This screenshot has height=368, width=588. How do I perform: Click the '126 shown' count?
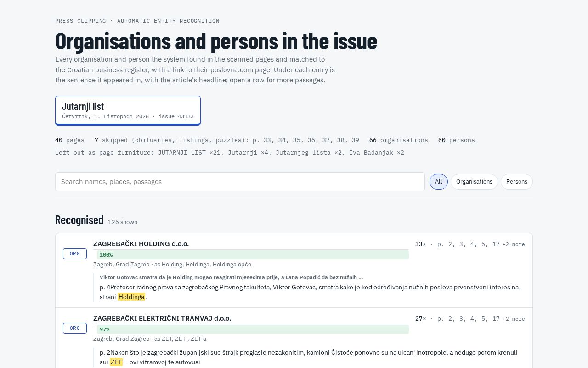(x=123, y=222)
